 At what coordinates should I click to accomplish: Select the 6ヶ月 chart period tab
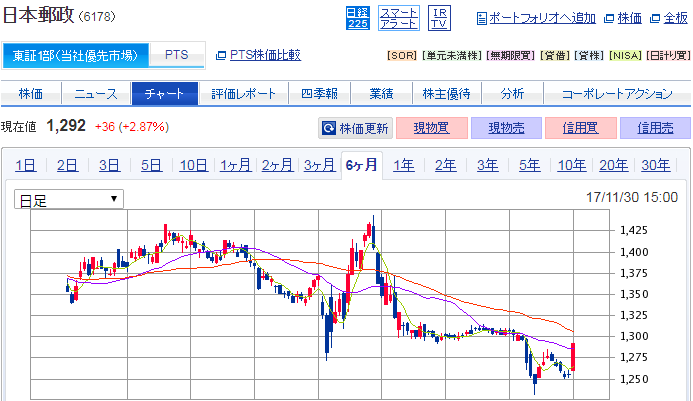click(x=362, y=165)
